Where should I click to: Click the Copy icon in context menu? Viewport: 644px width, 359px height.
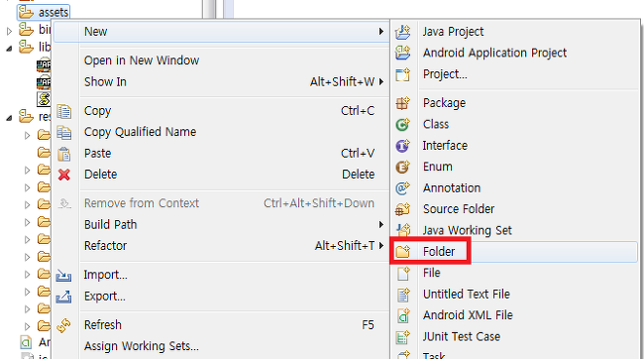click(64, 111)
